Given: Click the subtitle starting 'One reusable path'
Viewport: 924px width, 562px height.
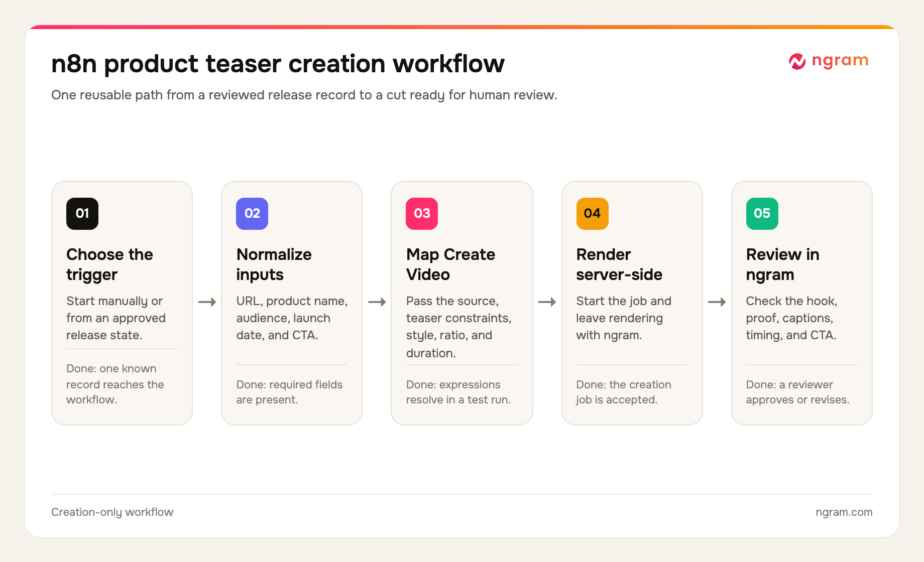Looking at the screenshot, I should [304, 95].
